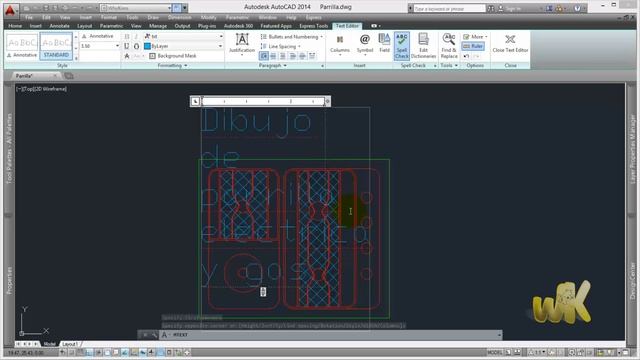Open the Dimension menu
The image size is (640, 360).
(180, 18)
